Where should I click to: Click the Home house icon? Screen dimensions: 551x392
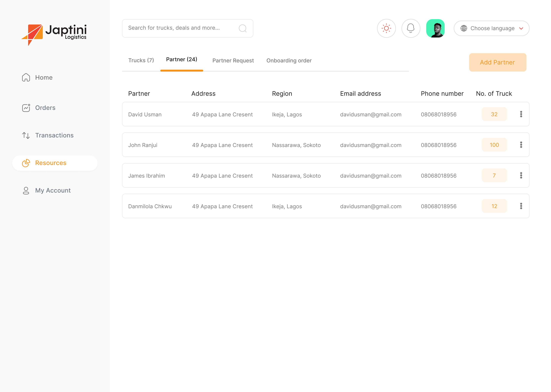[26, 78]
